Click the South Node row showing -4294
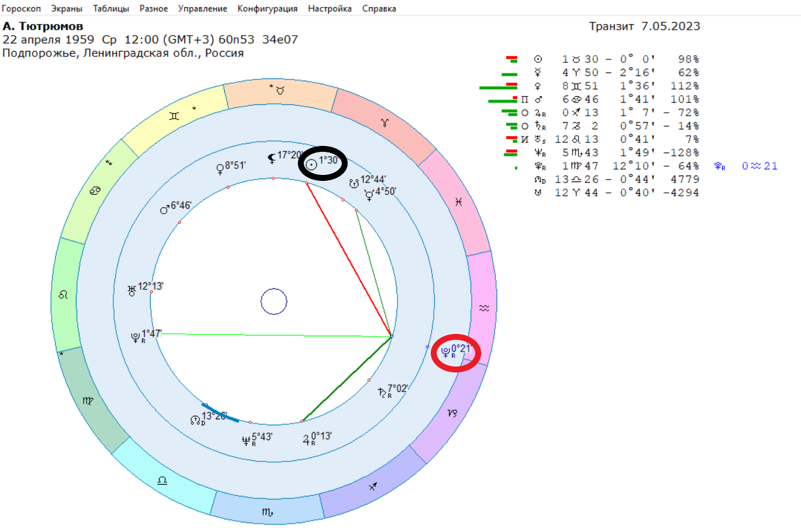801x532 pixels. pyautogui.click(x=617, y=193)
